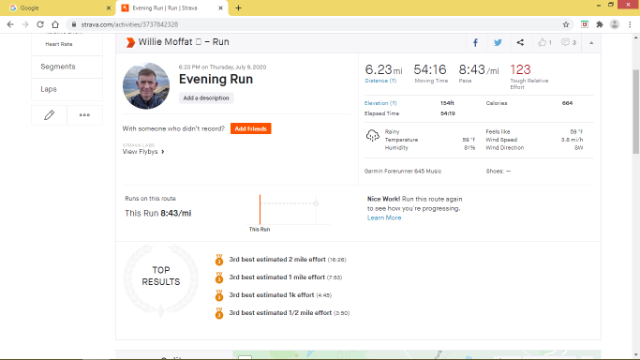Click This Run bar in chart
This screenshot has height=360, width=640.
click(260, 209)
